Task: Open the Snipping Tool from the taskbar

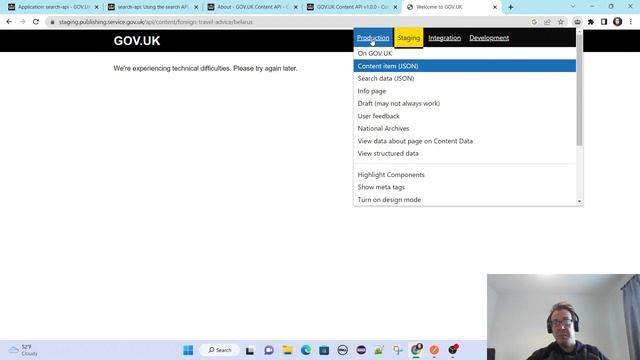Action: pos(398,350)
